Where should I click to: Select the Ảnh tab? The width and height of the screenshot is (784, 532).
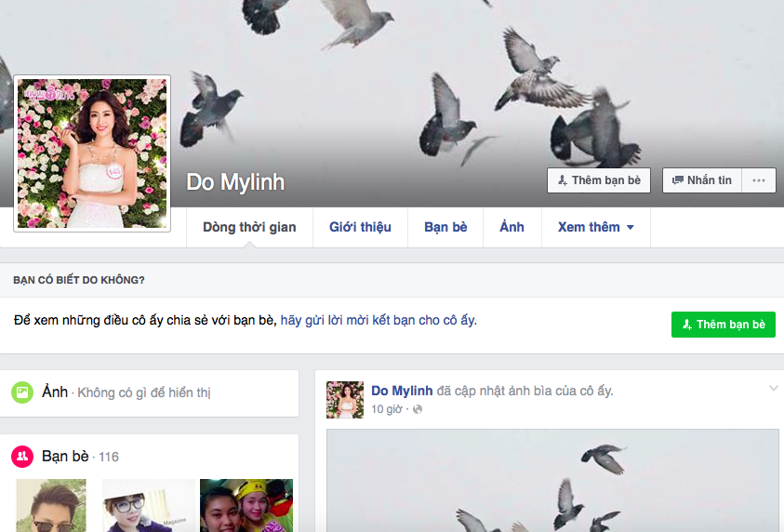(512, 228)
